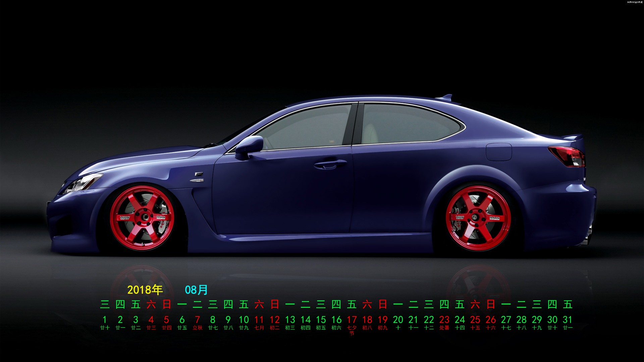Image resolution: width=644 pixels, height=362 pixels.
Task: Click the yellow 2018年 year label
Action: [x=145, y=290]
